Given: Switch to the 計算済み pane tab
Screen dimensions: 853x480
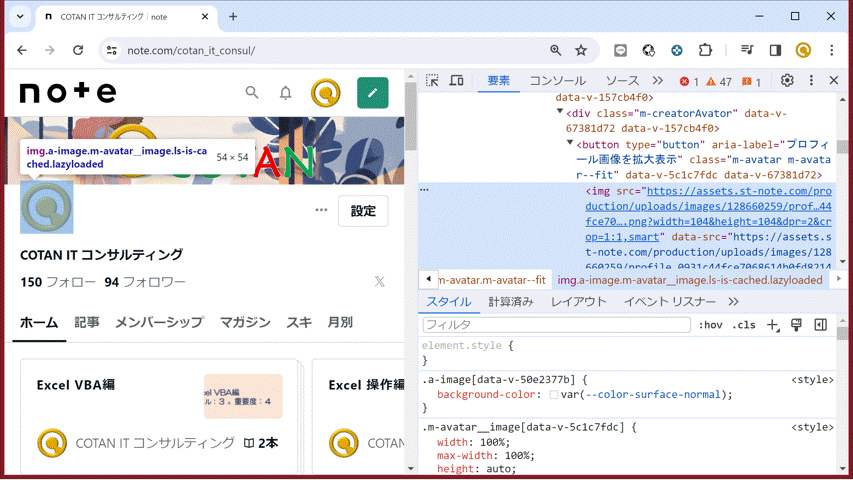Looking at the screenshot, I should (x=511, y=301).
